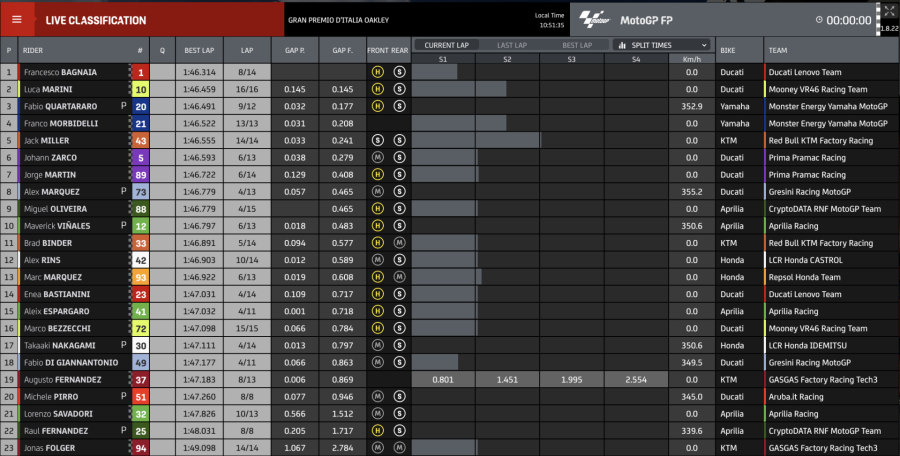Screen dimensions: 900x456
Task: Click Binder's rear tyre M icon
Action: coord(399,243)
